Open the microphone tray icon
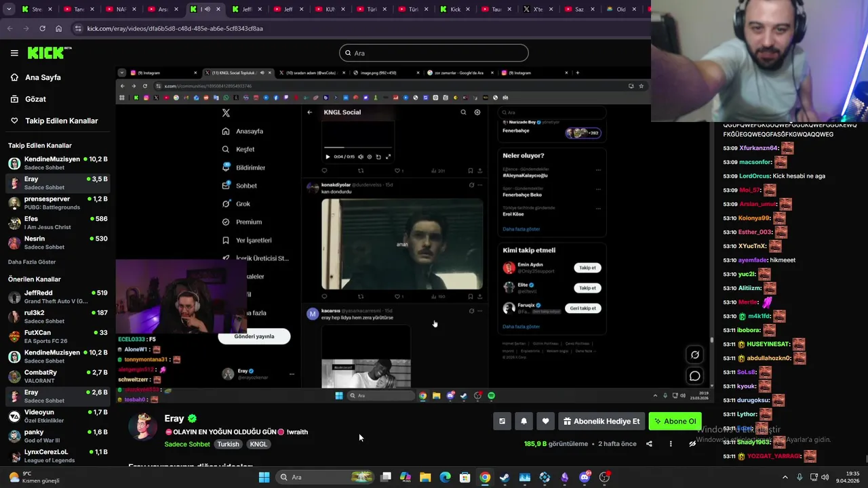 tap(800, 477)
